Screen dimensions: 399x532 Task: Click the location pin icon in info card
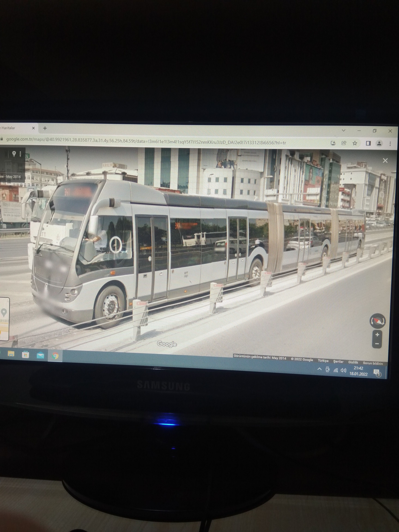(x=14, y=154)
